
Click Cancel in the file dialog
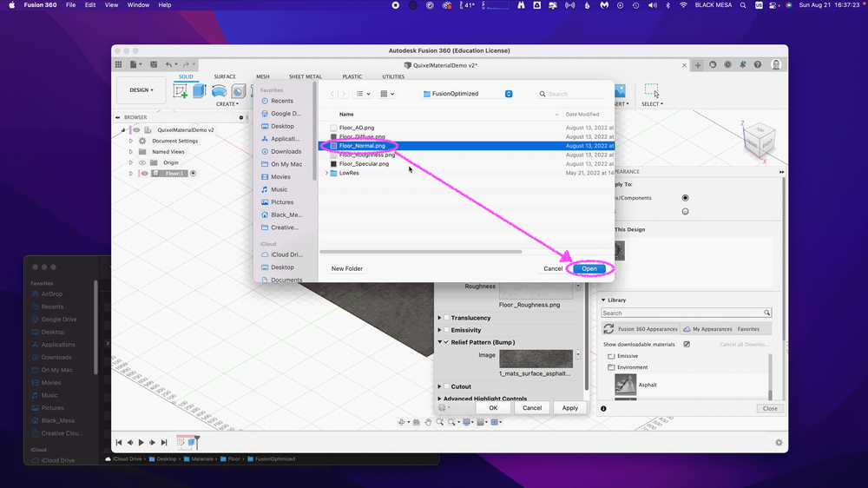pos(552,268)
